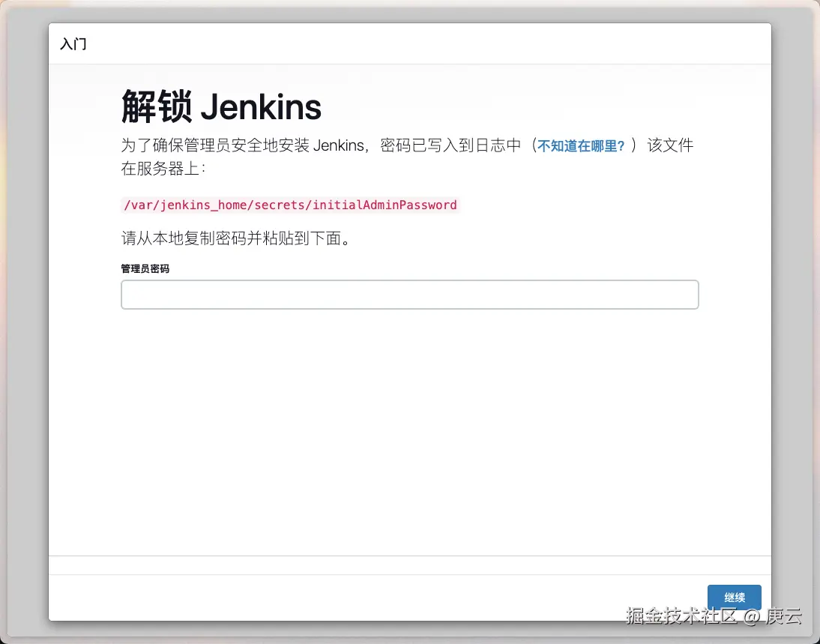Viewport: 820px width, 644px height.
Task: Click the 入门 dialog title
Action: pyautogui.click(x=73, y=44)
